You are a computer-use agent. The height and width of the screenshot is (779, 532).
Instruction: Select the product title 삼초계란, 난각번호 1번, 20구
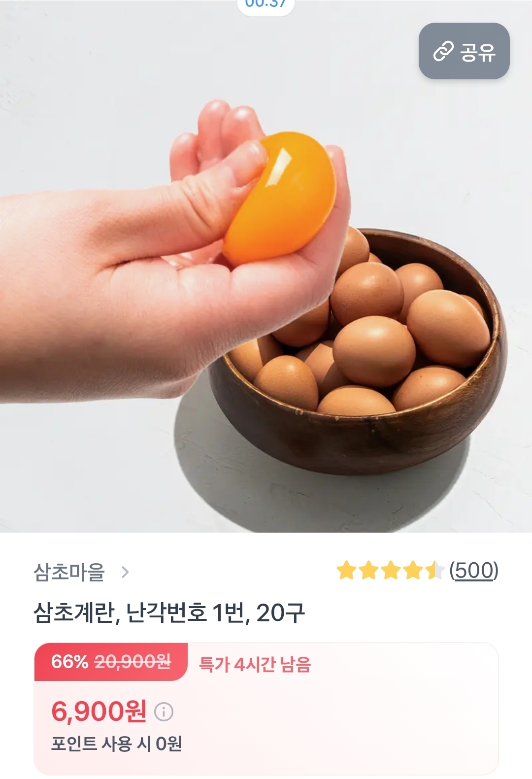coord(169,613)
